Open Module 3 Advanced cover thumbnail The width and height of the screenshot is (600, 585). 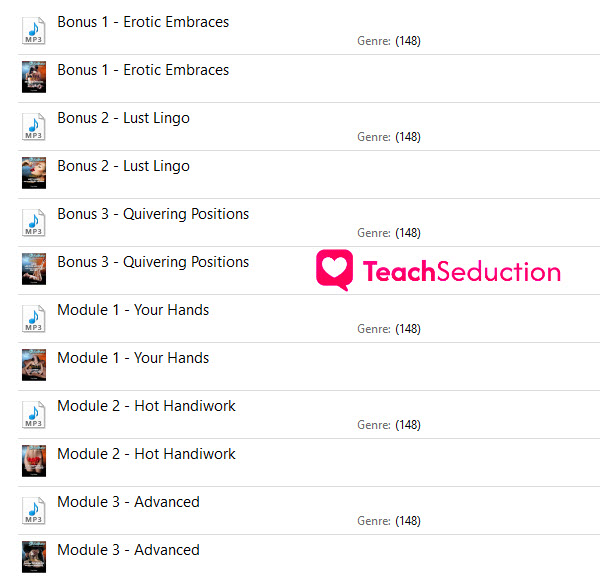click(34, 557)
